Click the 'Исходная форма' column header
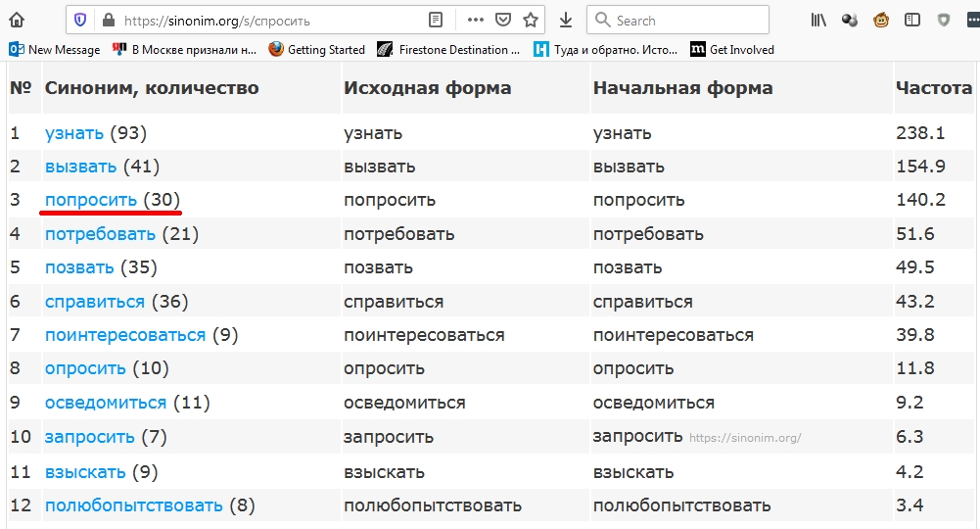This screenshot has height=529, width=980. (x=428, y=88)
